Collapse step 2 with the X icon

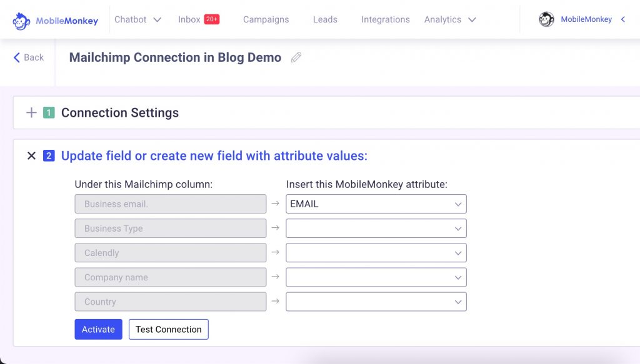click(31, 155)
